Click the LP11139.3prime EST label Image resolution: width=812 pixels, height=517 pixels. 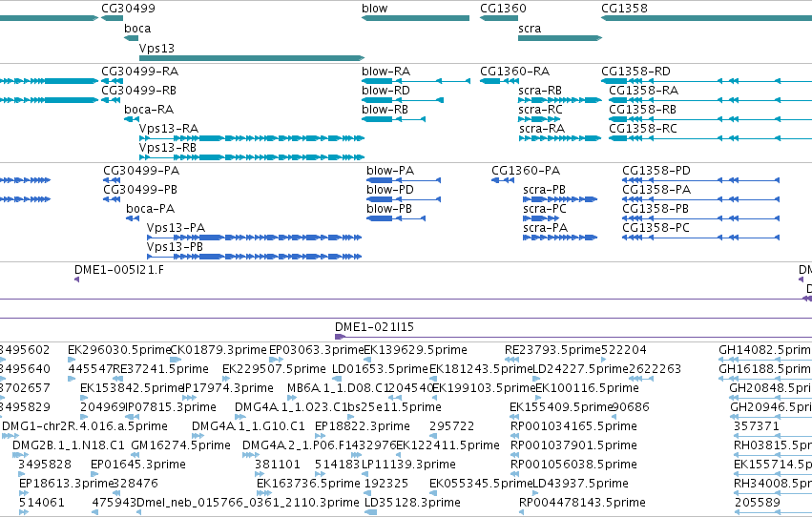tap(408, 465)
